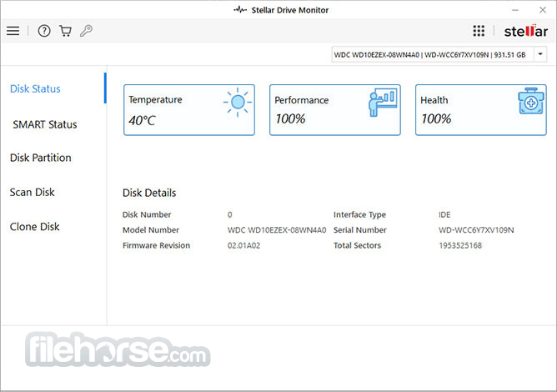Click the Health card
557x392 pixels.
pyautogui.click(x=481, y=110)
